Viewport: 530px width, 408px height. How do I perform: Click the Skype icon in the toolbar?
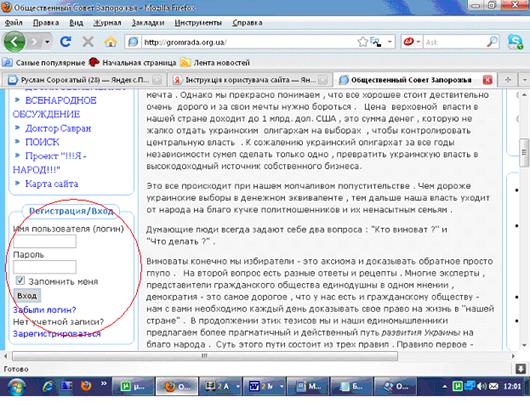(515, 42)
